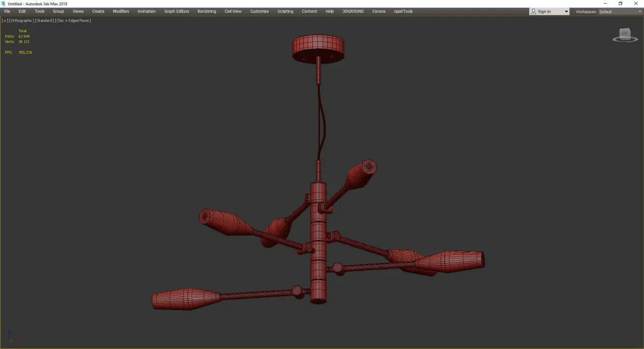Open the Clay + Edged Faces shading label
The width and height of the screenshot is (644, 349).
pyautogui.click(x=72, y=20)
